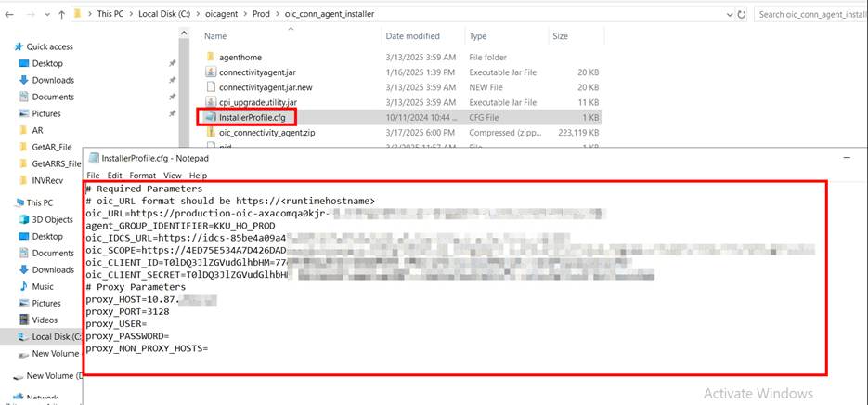The image size is (868, 405).
Task: Click Music icon in sidebar
Action: click(x=24, y=286)
